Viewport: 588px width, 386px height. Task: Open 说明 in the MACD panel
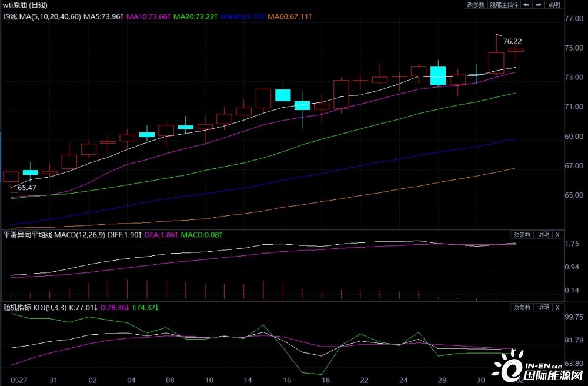[543, 234]
